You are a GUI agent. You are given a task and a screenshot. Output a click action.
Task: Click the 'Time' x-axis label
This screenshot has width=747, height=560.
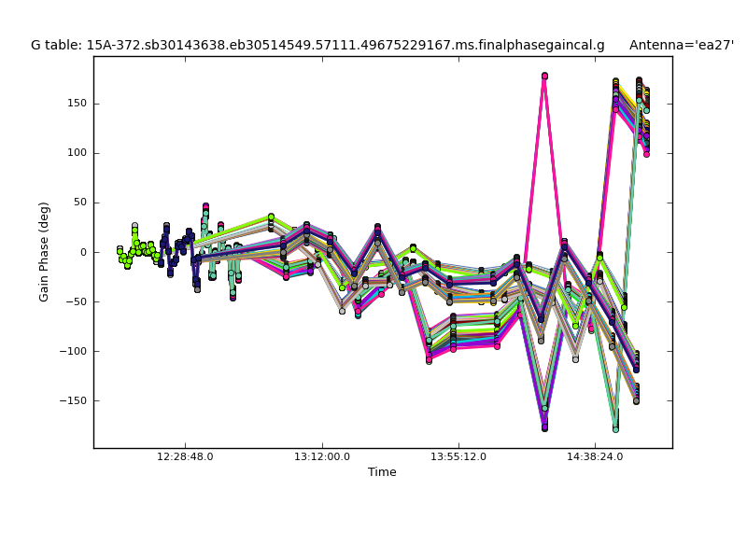tap(382, 472)
